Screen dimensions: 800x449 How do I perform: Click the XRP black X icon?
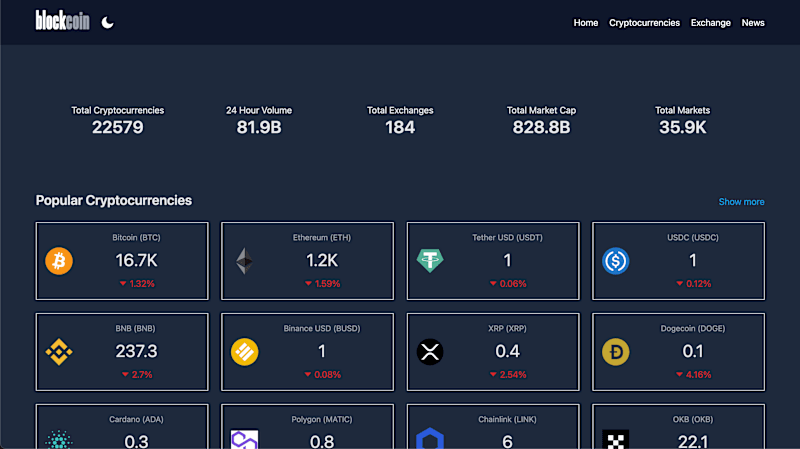click(x=430, y=352)
